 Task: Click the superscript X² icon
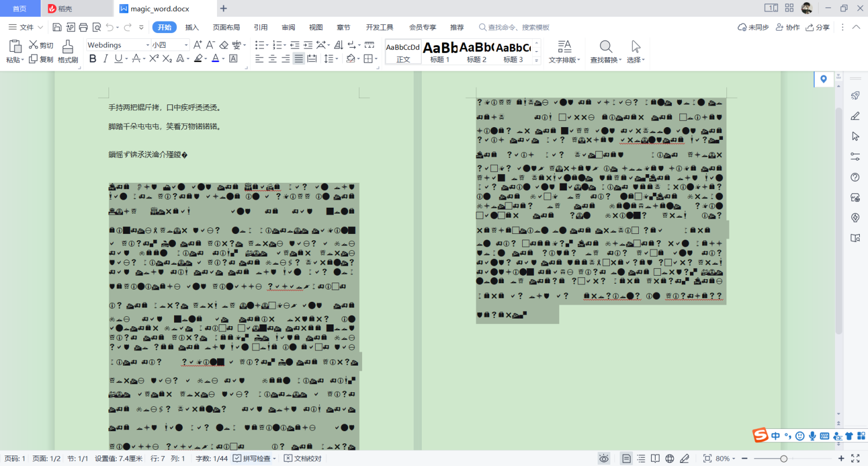tap(154, 58)
